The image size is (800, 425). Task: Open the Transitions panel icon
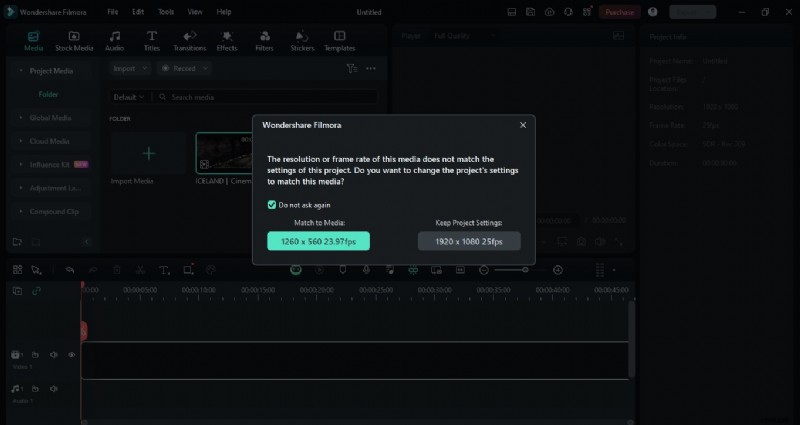(x=189, y=40)
